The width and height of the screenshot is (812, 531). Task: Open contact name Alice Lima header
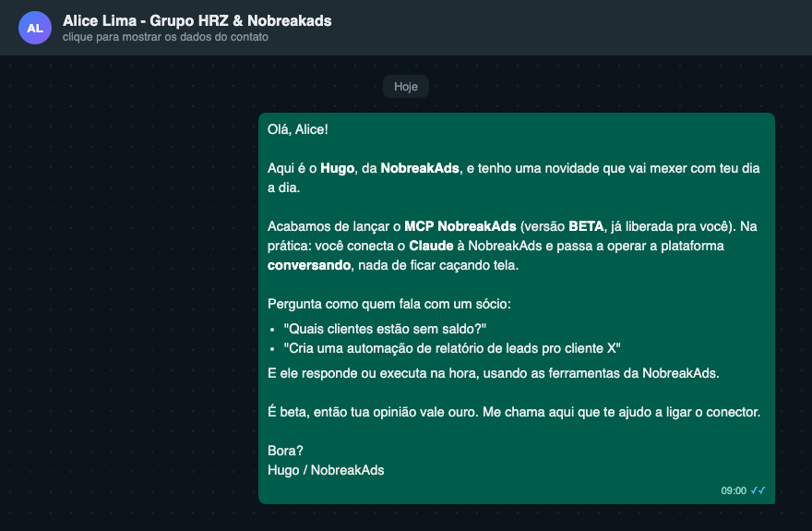[x=197, y=20]
